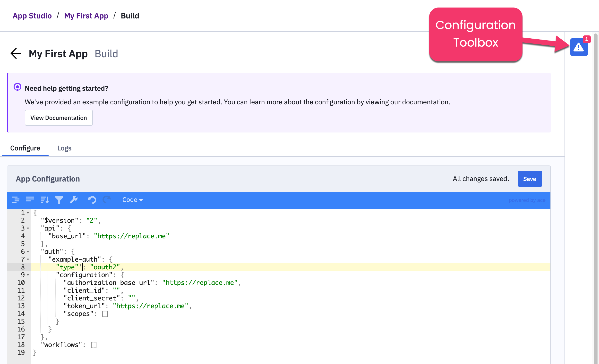Collapse the "example-auth" block on line 7
The height and width of the screenshot is (364, 599).
(28, 259)
